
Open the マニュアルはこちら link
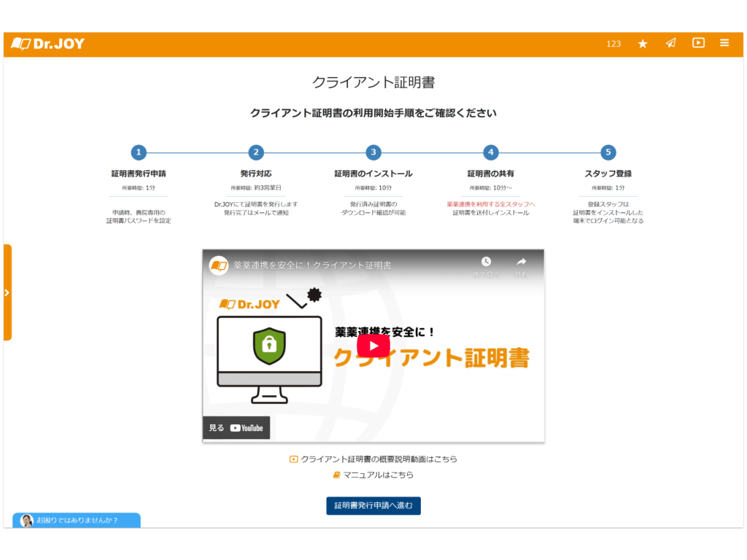point(378,475)
